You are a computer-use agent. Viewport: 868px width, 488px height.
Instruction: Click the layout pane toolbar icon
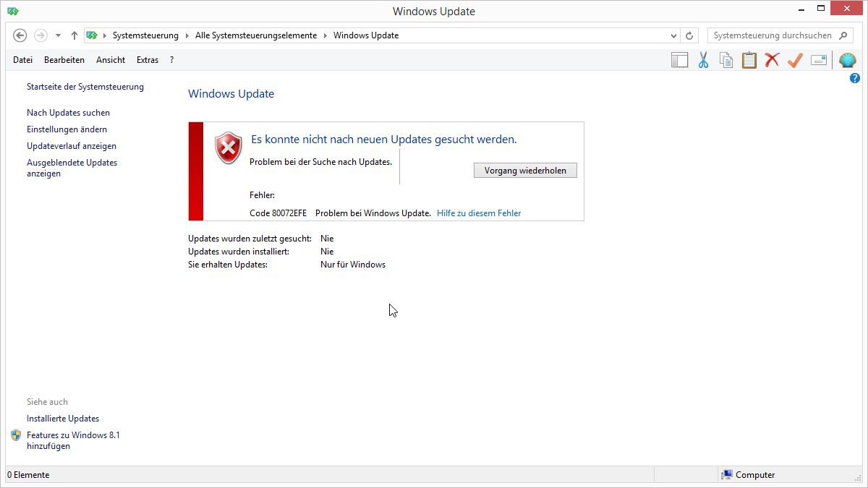click(x=680, y=60)
